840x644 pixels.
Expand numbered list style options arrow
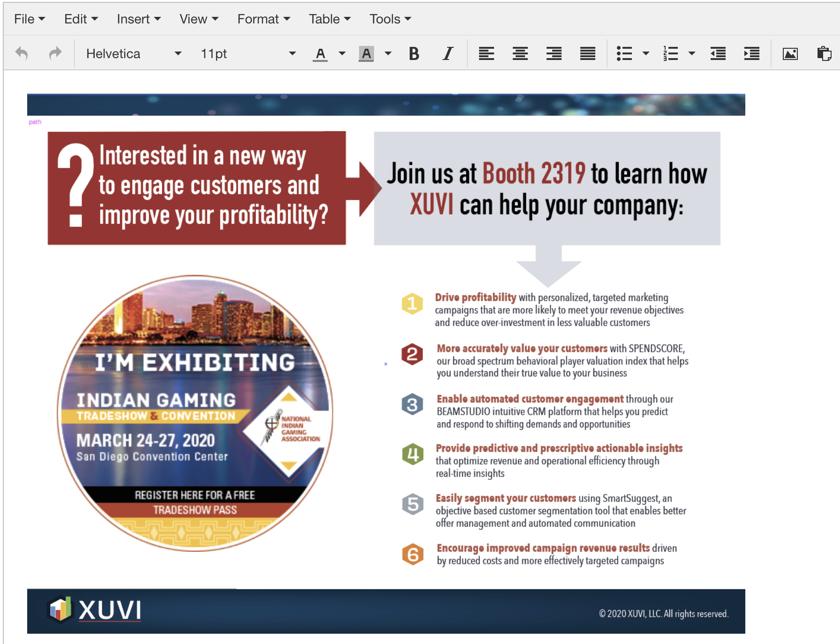[x=692, y=54]
